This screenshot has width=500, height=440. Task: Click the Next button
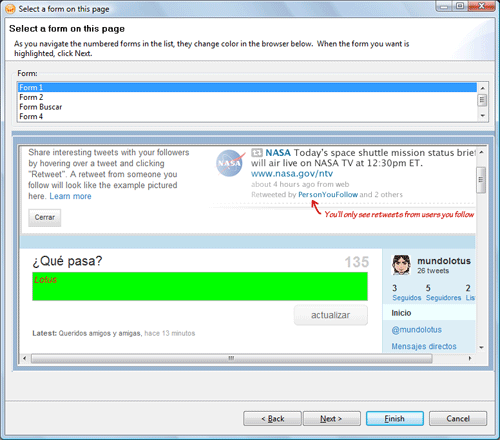pos(331,419)
